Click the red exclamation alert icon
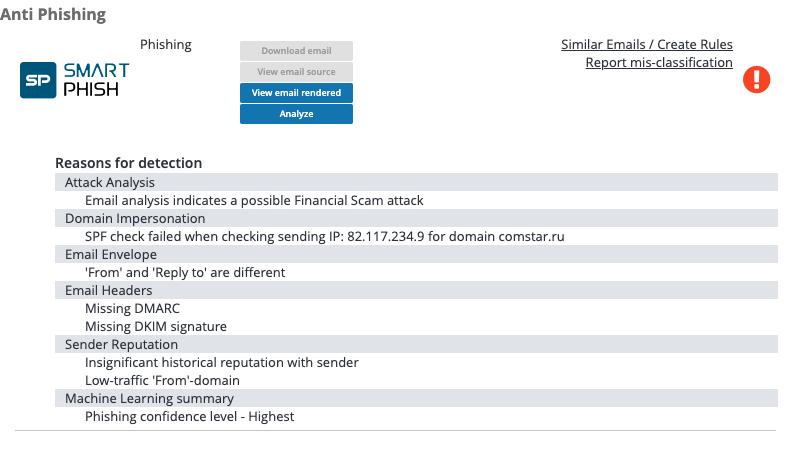 pyautogui.click(x=756, y=80)
